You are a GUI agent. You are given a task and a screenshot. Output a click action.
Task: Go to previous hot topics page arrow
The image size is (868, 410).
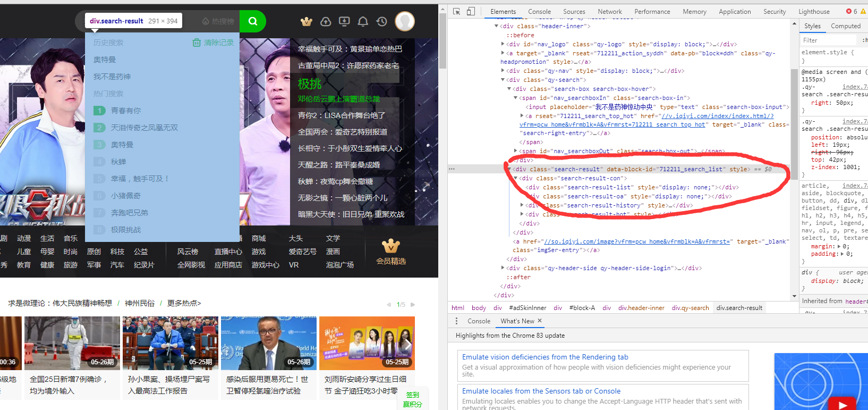[389, 305]
